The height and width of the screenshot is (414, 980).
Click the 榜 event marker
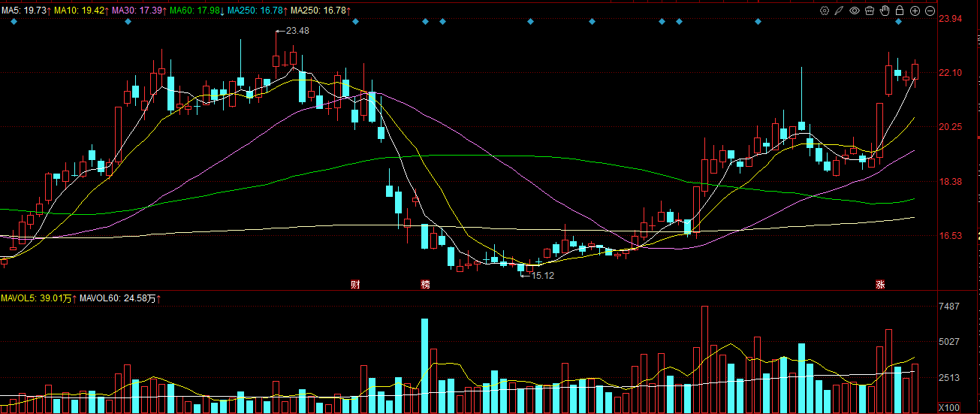pyautogui.click(x=426, y=285)
